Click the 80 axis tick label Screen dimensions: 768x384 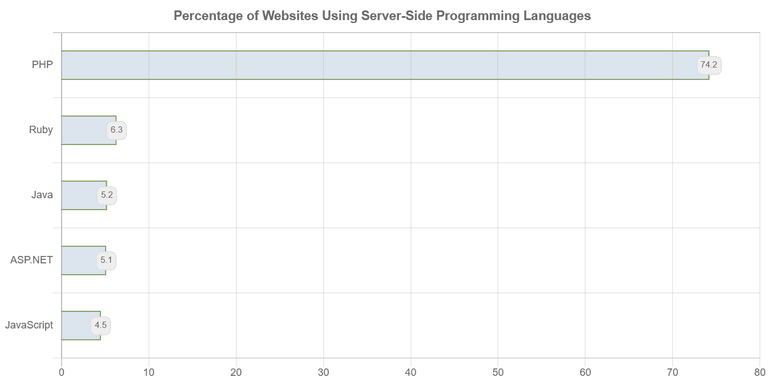pos(760,373)
